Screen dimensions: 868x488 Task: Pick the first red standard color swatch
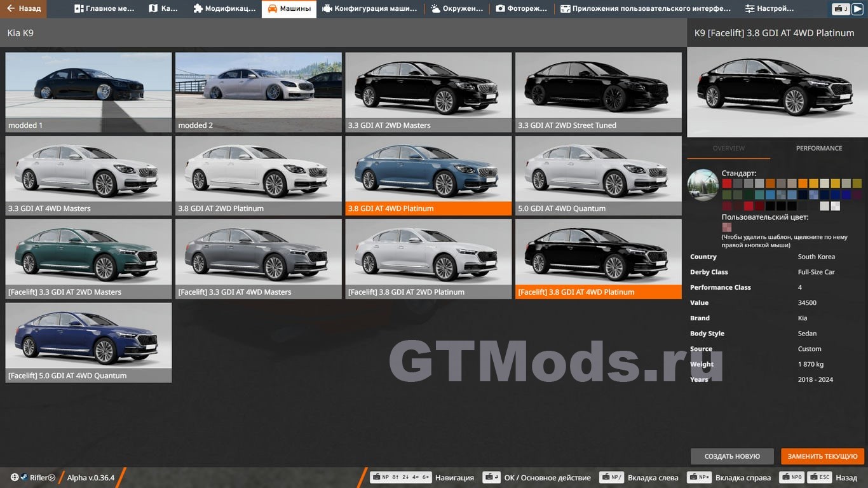pos(726,184)
